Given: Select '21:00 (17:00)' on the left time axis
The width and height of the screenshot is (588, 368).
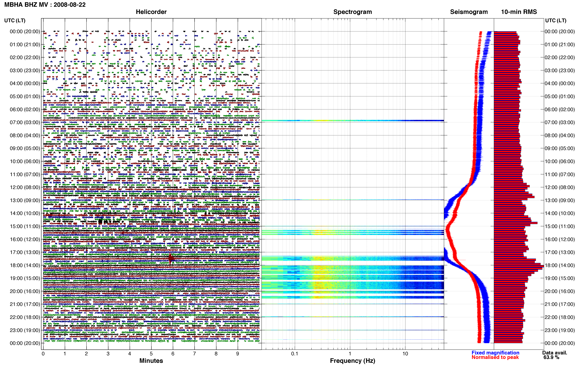Looking at the screenshot, I should click(x=25, y=304).
